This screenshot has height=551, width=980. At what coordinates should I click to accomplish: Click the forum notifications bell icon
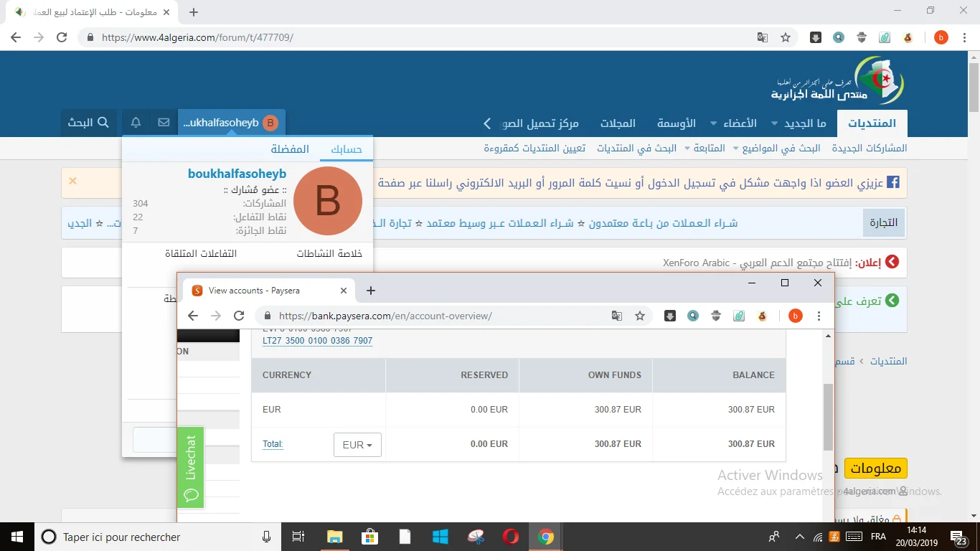[136, 123]
